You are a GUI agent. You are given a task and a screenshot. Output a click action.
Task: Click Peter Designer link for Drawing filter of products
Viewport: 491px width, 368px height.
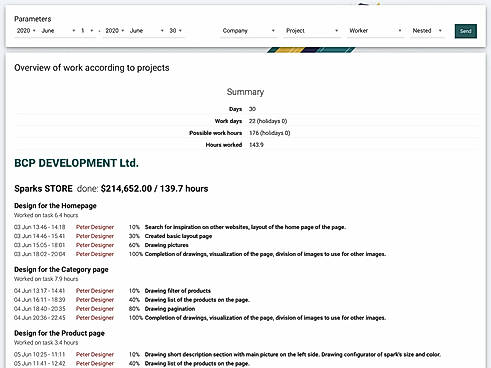(95, 291)
